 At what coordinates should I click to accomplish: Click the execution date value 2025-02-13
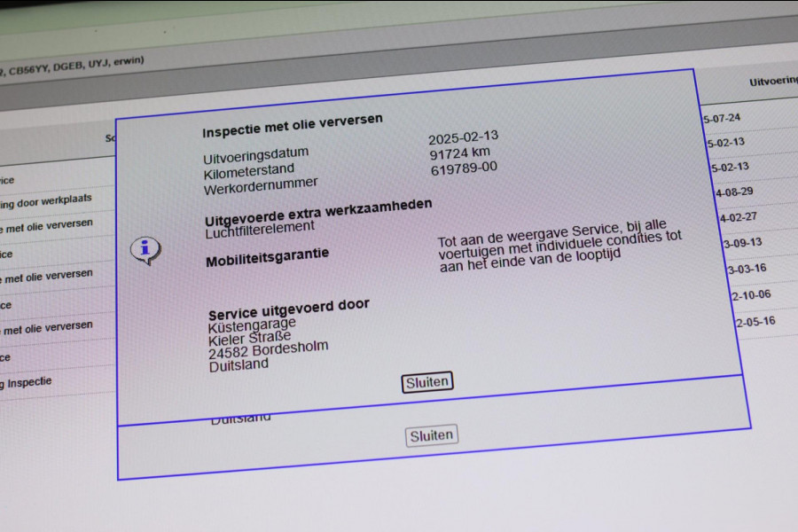tap(463, 137)
